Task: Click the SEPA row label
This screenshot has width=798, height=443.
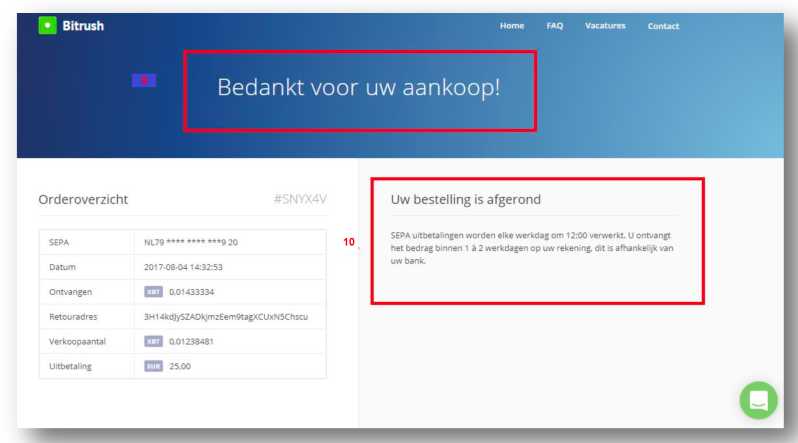Action: point(59,242)
